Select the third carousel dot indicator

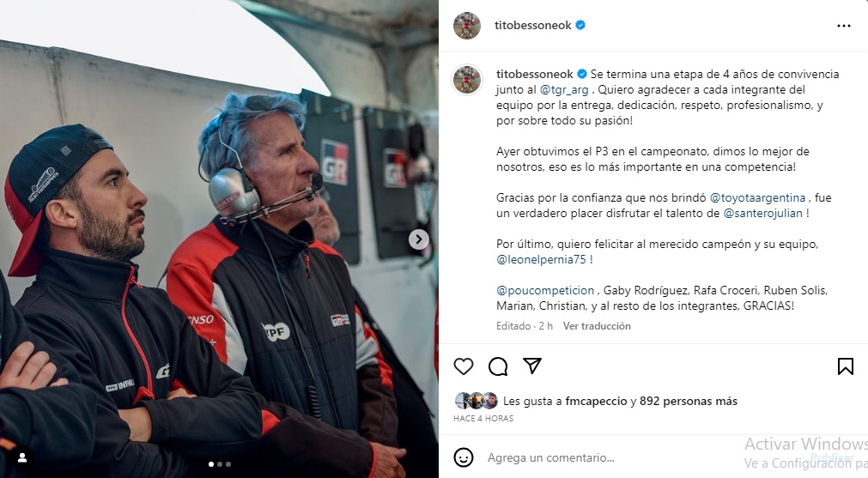pos(228,464)
